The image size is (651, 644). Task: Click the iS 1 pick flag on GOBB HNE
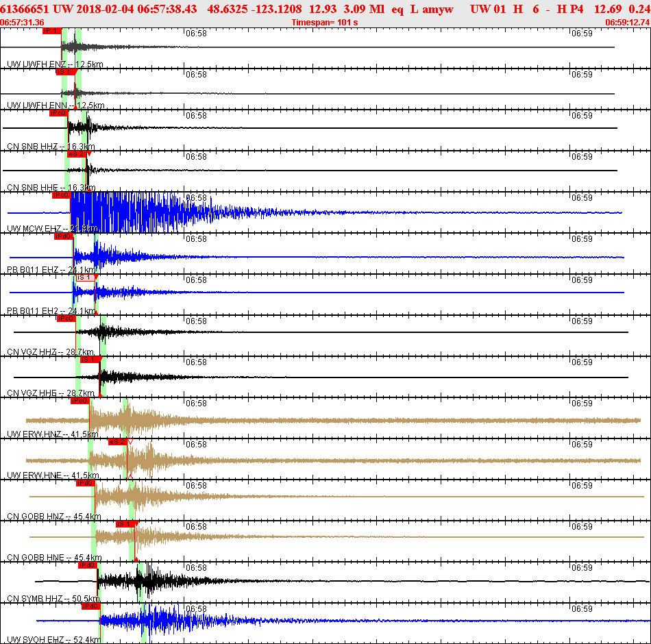(125, 524)
